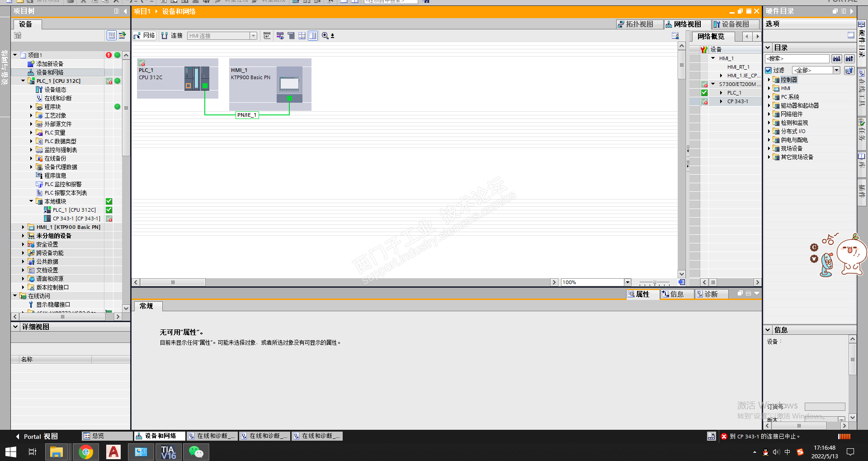
Task: Click the show address labels icon
Action: pyautogui.click(x=280, y=36)
